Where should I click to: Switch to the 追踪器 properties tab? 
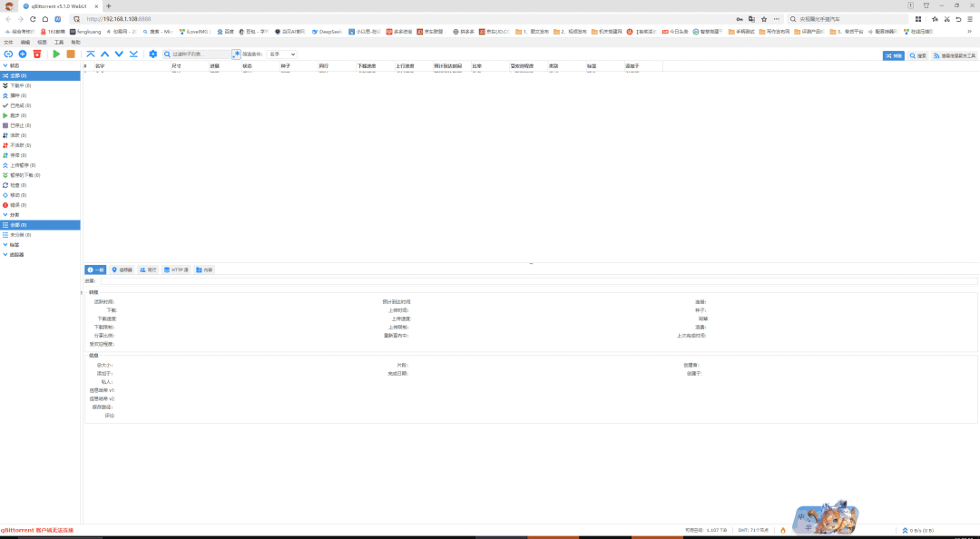(122, 270)
